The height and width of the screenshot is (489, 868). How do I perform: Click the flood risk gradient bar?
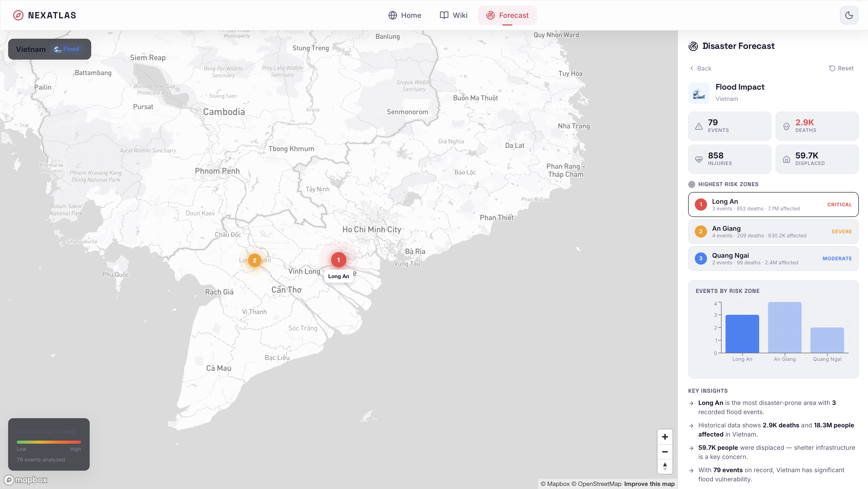pos(49,442)
